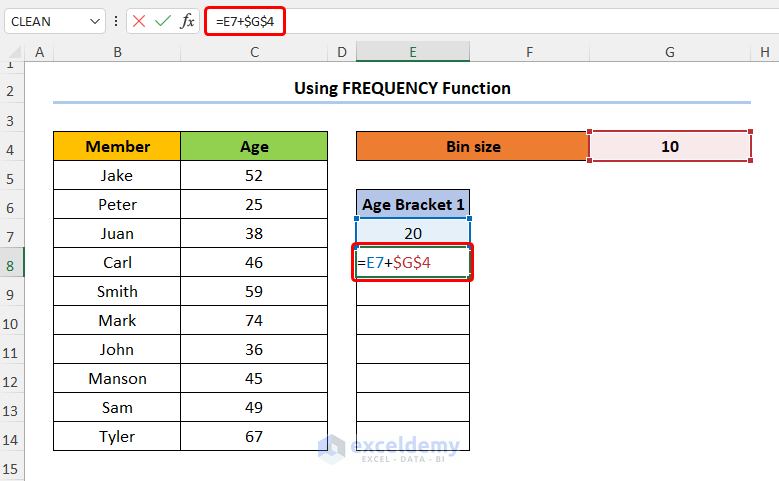Open the formula bar options dots
Screen dimensions: 779x481
(116, 21)
